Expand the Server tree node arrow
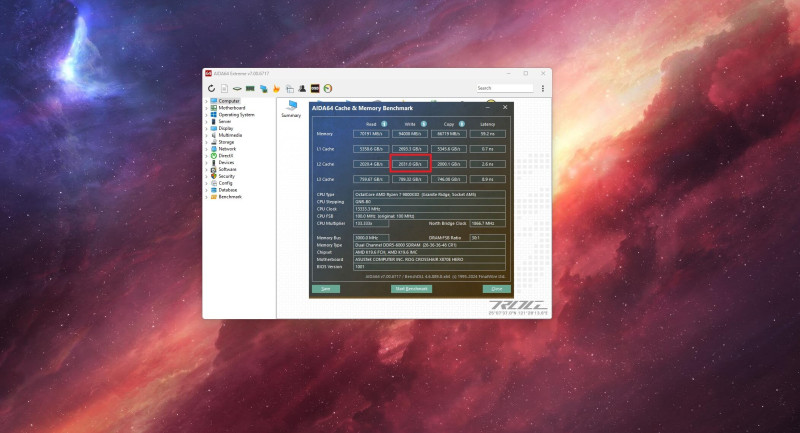 [207, 121]
